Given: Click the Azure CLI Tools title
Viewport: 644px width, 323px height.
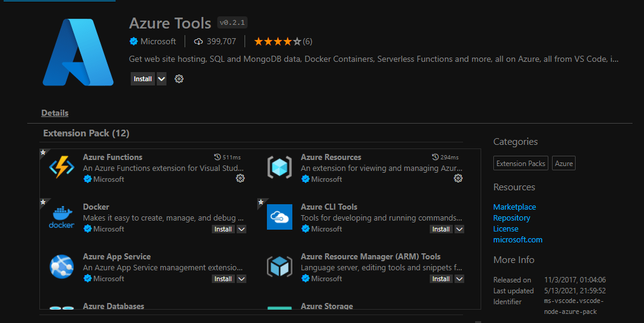Looking at the screenshot, I should (x=329, y=207).
